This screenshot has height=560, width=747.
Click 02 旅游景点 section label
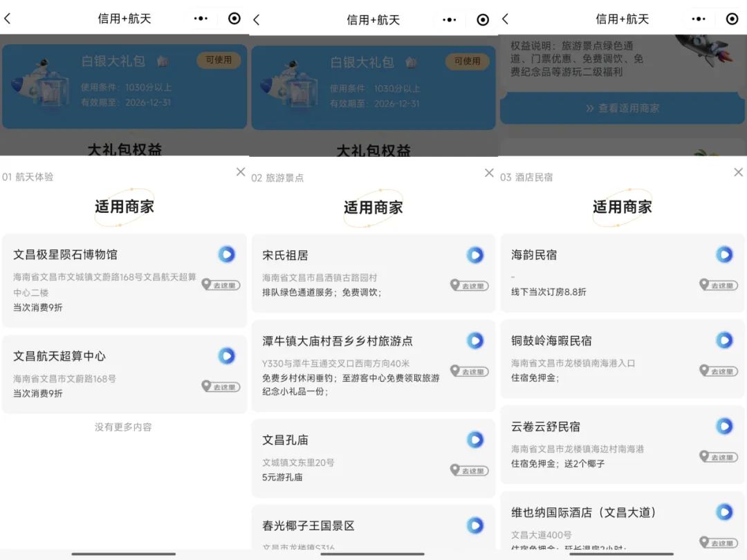click(277, 178)
